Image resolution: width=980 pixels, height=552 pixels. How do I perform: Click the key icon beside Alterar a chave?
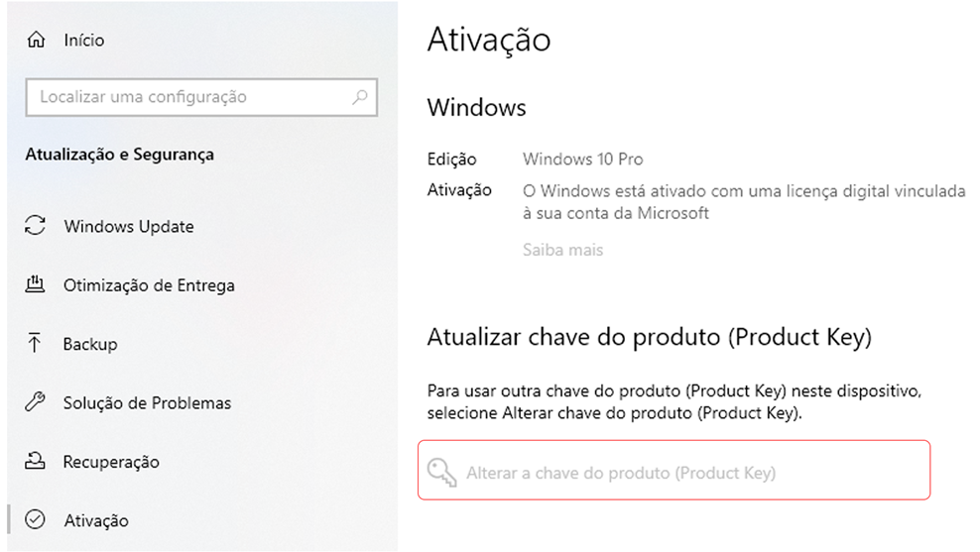441,472
